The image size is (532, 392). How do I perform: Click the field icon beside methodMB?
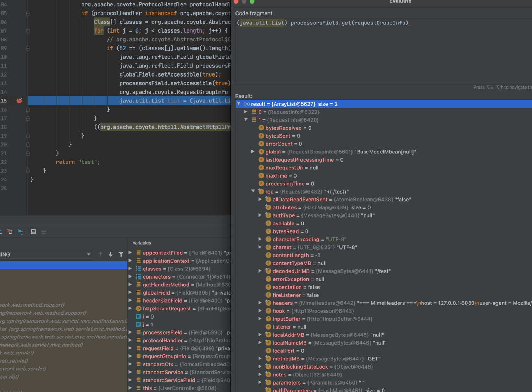(268, 359)
